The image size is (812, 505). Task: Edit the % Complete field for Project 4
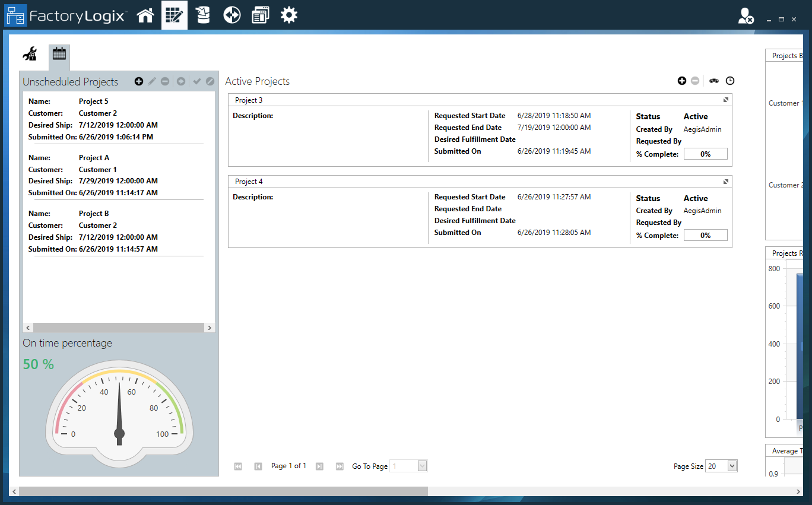705,234
